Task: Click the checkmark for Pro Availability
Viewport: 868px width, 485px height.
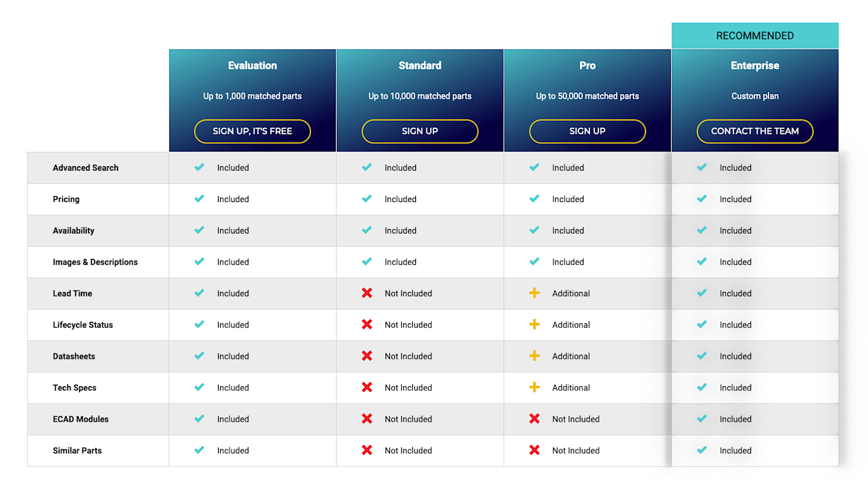Action: [x=534, y=230]
